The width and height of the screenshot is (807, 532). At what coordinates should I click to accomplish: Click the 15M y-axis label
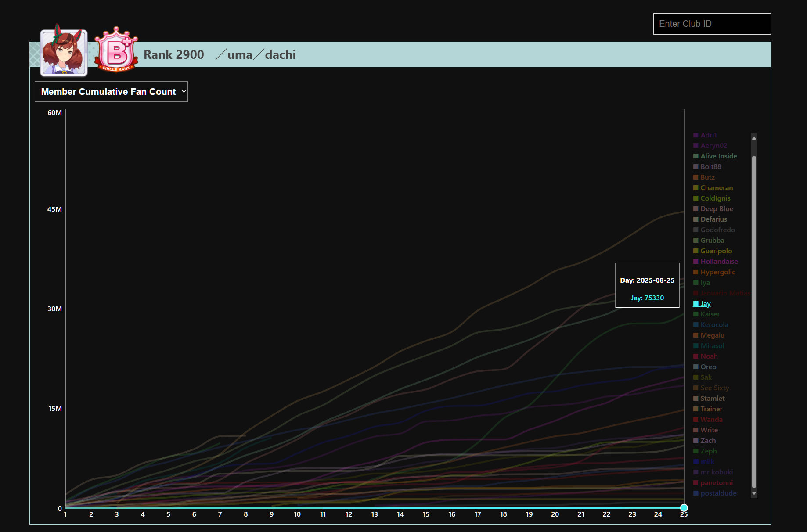click(x=55, y=409)
